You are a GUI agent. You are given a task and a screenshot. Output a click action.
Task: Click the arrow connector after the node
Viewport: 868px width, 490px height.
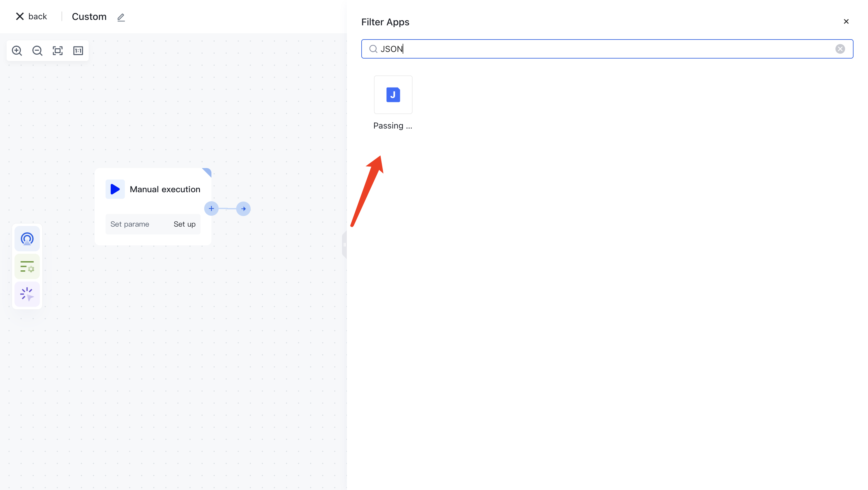[x=243, y=208]
